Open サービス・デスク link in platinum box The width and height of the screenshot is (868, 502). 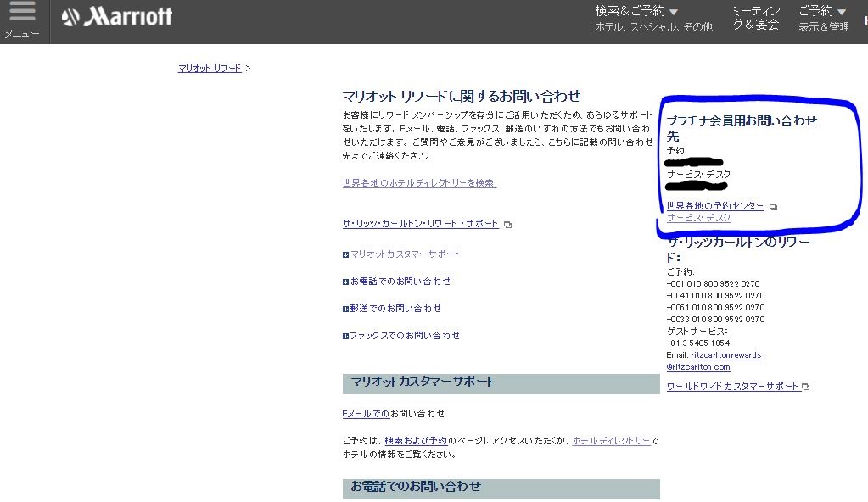click(x=698, y=218)
